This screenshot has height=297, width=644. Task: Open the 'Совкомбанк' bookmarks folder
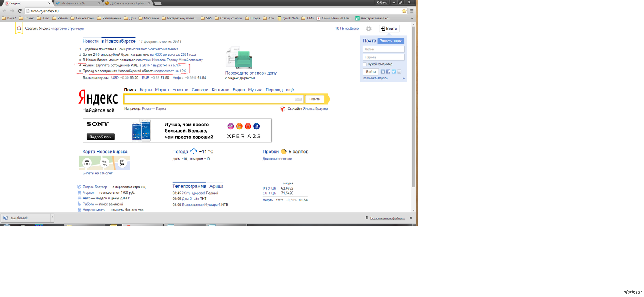[x=82, y=18]
